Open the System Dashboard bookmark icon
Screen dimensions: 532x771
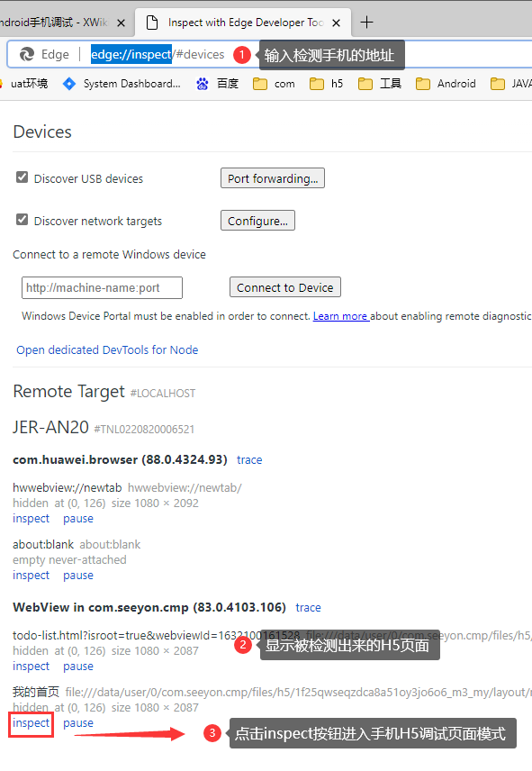69,84
